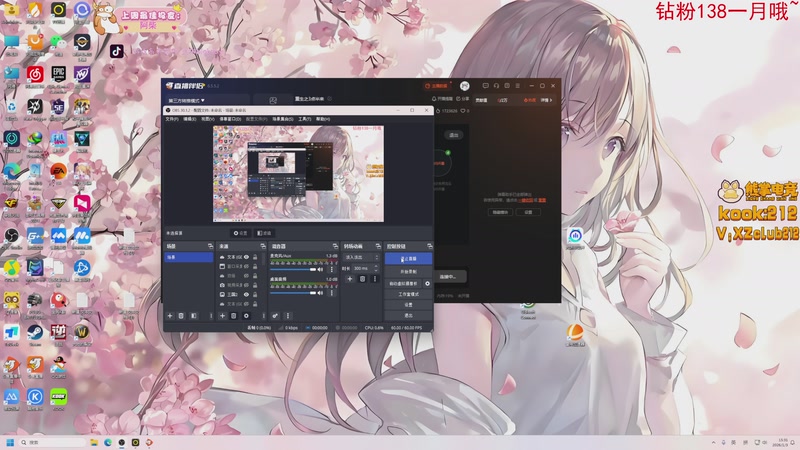
Task: Open Windows Start button on taskbar
Action: point(10,442)
